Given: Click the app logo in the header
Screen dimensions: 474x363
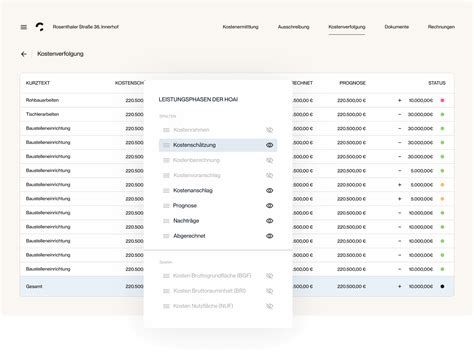Looking at the screenshot, I should coord(40,27).
